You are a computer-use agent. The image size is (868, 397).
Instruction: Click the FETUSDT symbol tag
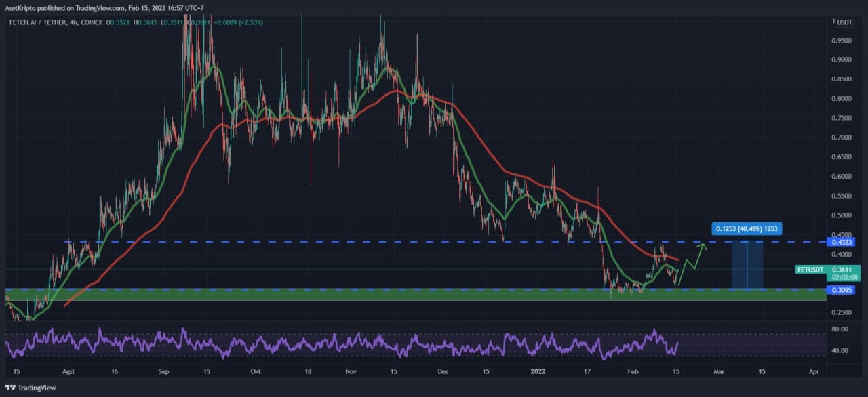pyautogui.click(x=810, y=270)
